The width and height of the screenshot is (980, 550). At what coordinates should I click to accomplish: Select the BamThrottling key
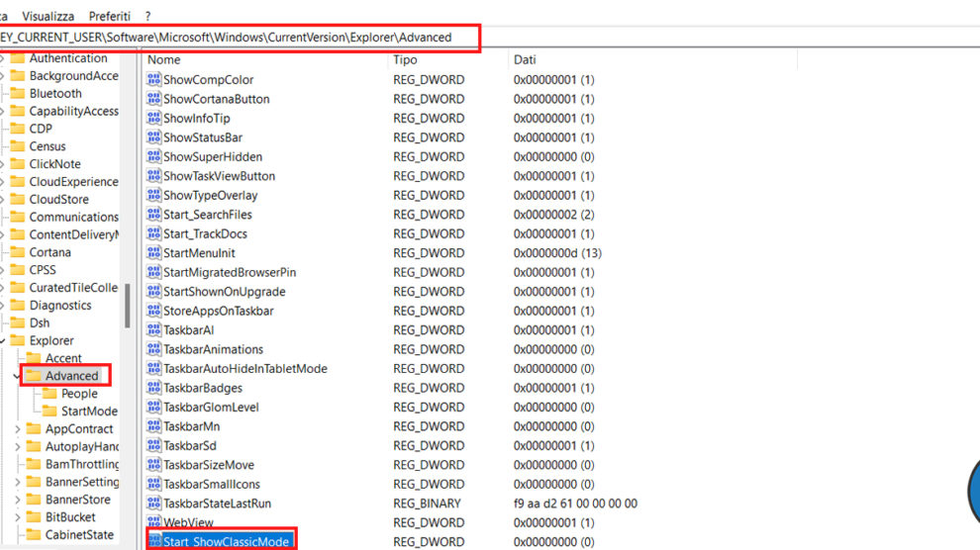(x=82, y=464)
